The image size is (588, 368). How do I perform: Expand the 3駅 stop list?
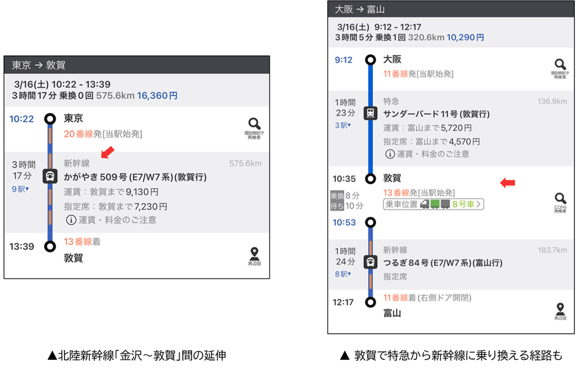(x=343, y=126)
